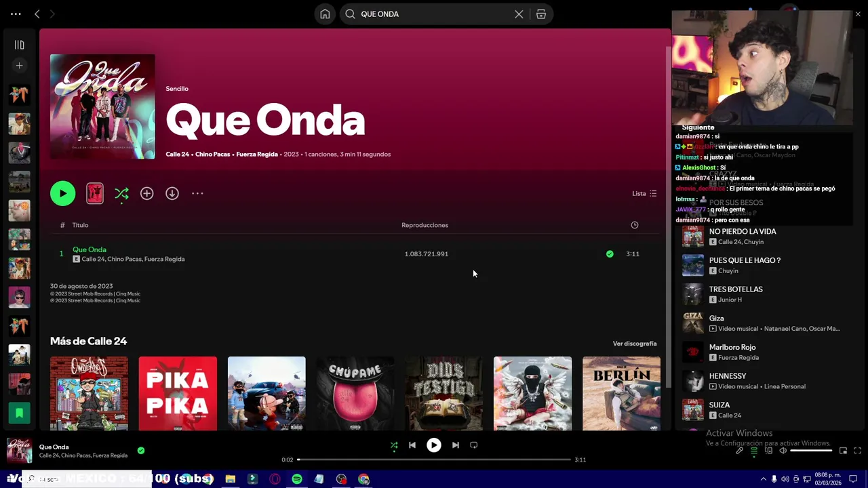This screenshot has width=868, height=488.
Task: Select PUES QUE LE HAGO ? in queue
Action: coord(745,260)
